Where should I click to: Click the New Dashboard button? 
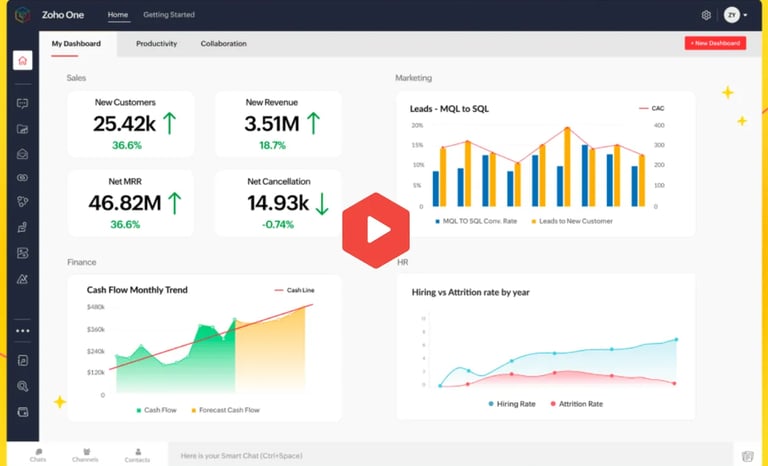click(x=715, y=43)
